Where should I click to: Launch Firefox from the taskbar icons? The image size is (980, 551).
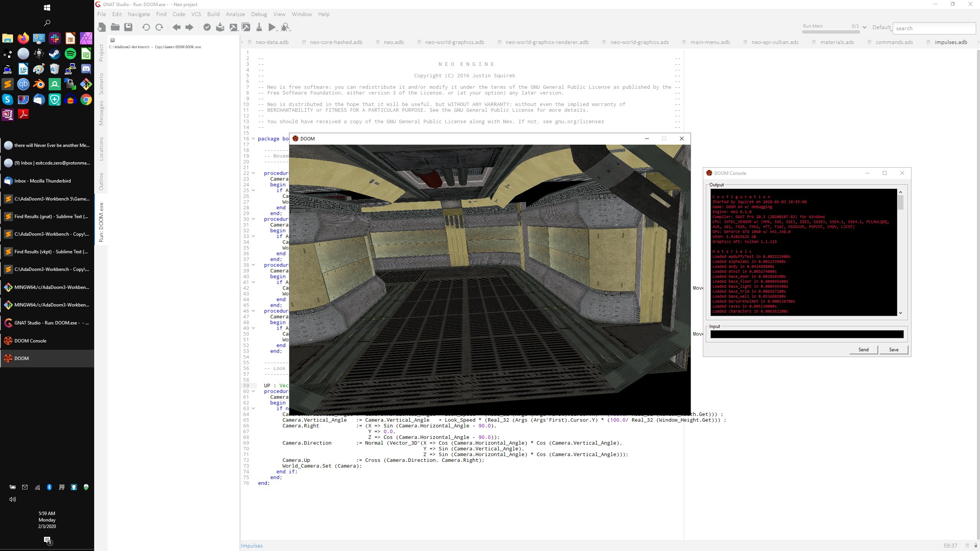pyautogui.click(x=23, y=38)
